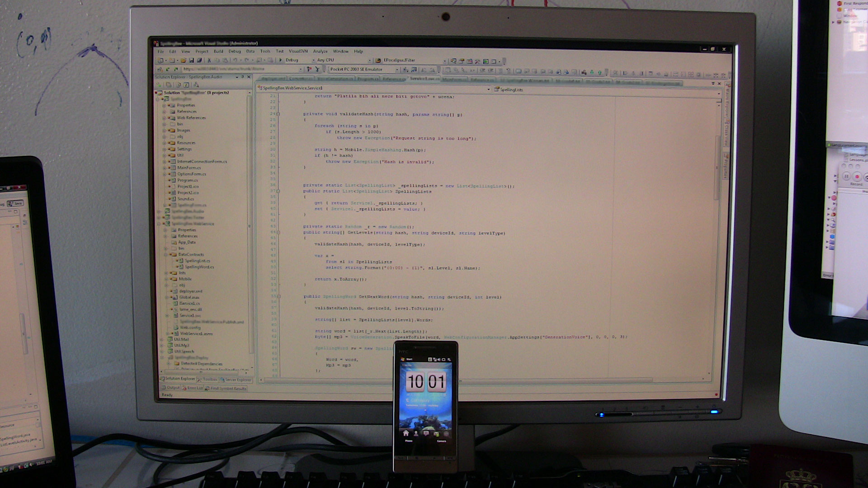Expand the Mobile folder in WebService project
The width and height of the screenshot is (868, 488).
point(166,279)
